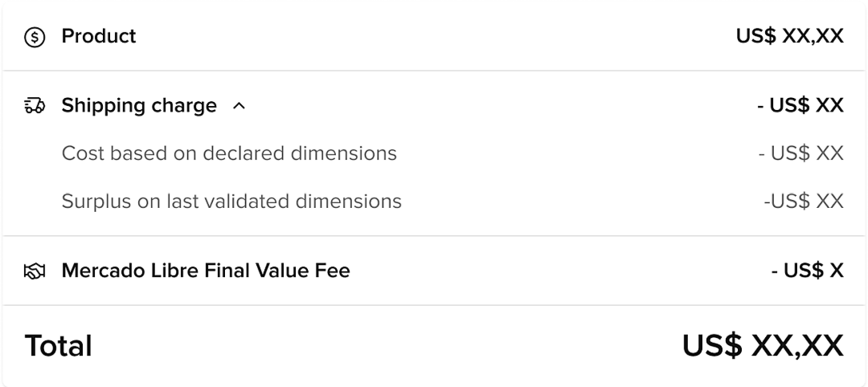Image resolution: width=868 pixels, height=387 pixels.
Task: Select the Product row label
Action: [99, 36]
